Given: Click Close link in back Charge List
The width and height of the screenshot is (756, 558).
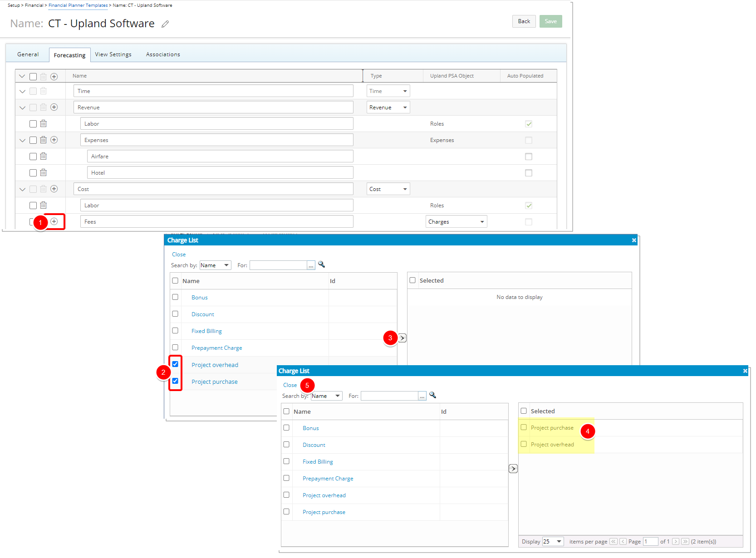Looking at the screenshot, I should point(179,255).
